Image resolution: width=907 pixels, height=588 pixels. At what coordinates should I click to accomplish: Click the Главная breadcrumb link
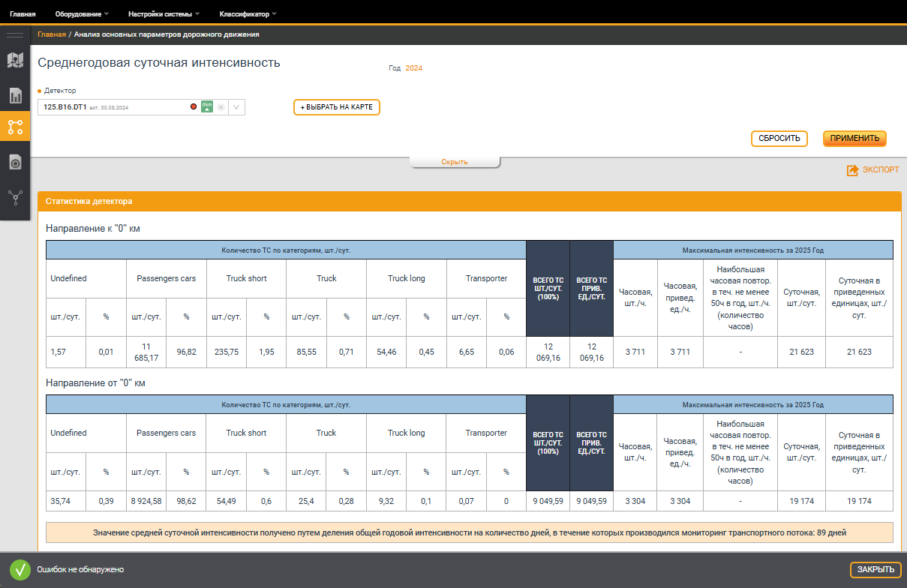coord(52,34)
